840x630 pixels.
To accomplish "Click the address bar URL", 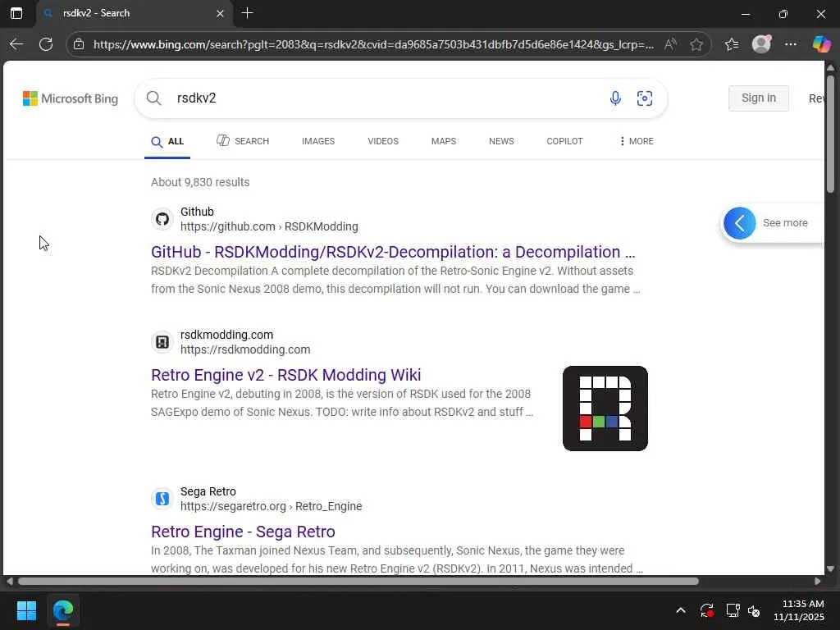I will tap(373, 44).
